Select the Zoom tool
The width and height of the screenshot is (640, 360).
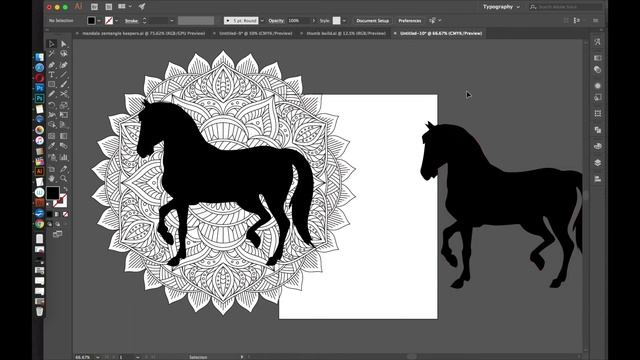click(64, 179)
